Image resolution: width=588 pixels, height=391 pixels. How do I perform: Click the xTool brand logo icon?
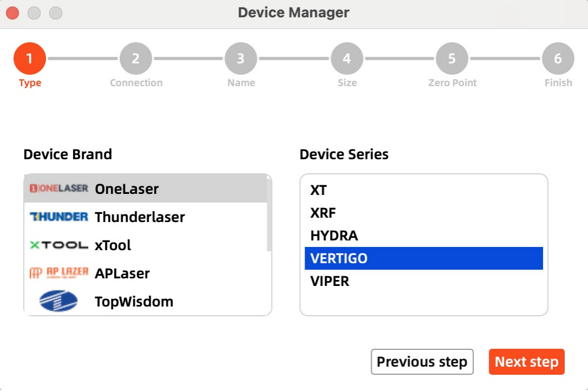click(x=58, y=245)
